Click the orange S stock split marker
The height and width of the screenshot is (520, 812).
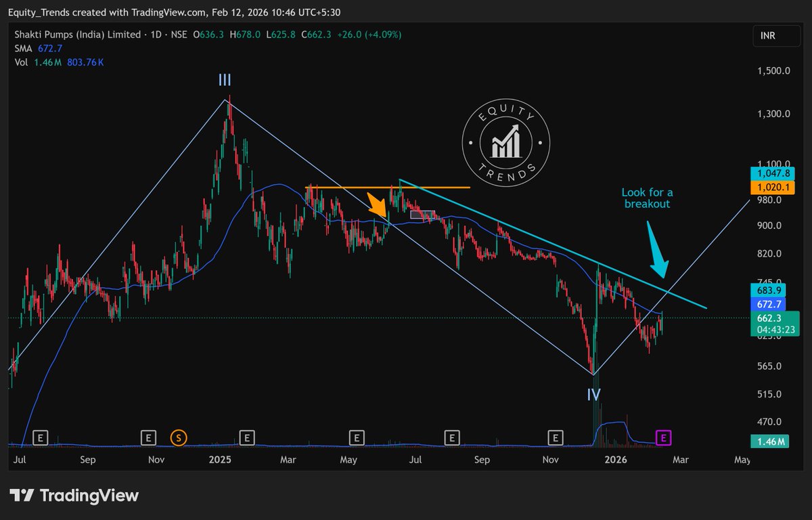(x=179, y=438)
